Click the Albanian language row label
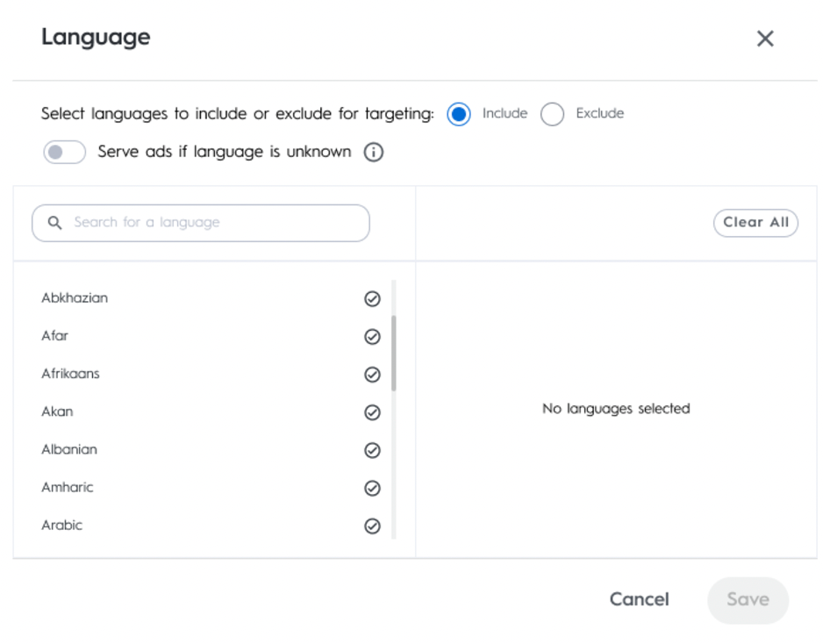The height and width of the screenshot is (644, 823). point(69,449)
